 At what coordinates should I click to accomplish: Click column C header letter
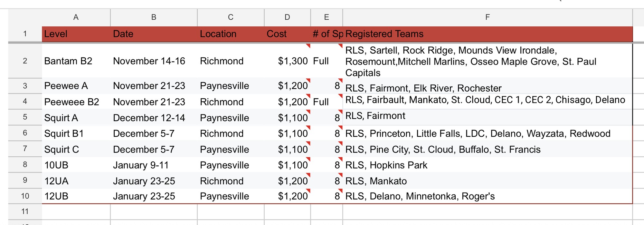pyautogui.click(x=231, y=17)
